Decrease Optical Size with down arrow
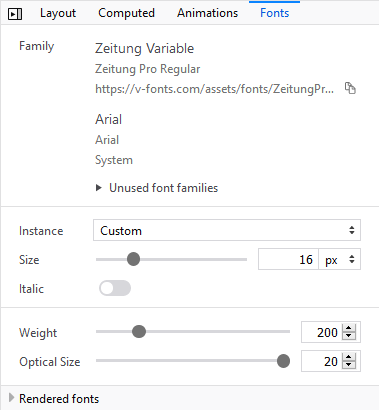The width and height of the screenshot is (379, 410). pyautogui.click(x=349, y=365)
